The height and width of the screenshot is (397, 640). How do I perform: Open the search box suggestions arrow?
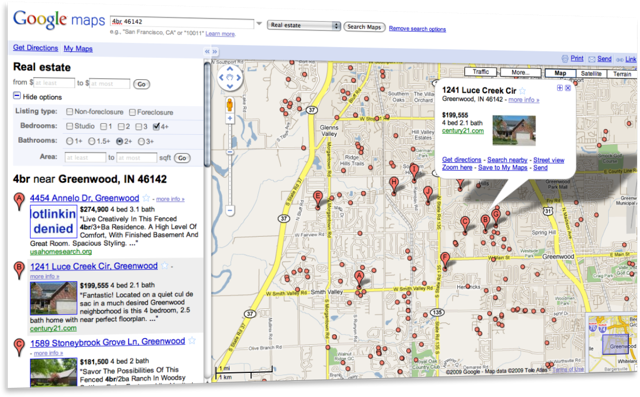click(x=259, y=24)
